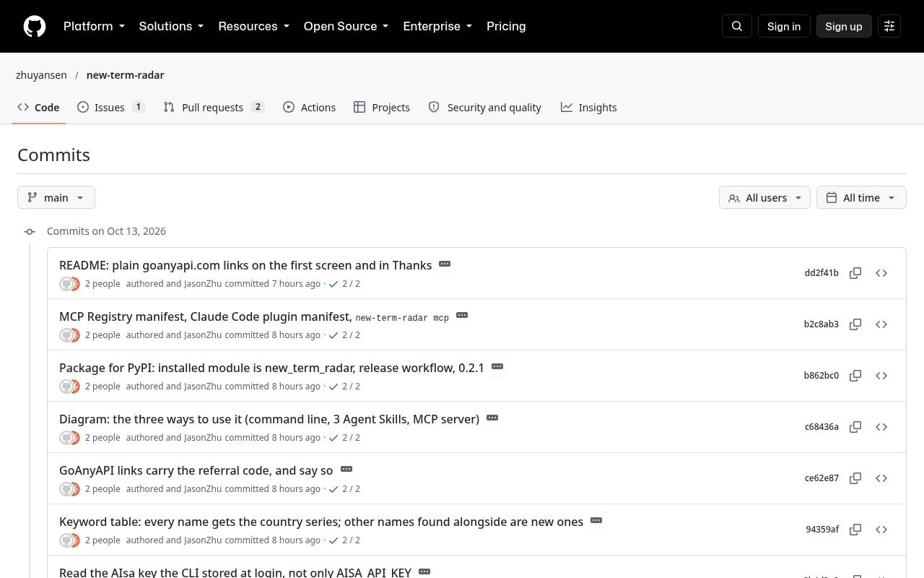
Task: Expand the Enterprise menu
Action: (x=437, y=26)
